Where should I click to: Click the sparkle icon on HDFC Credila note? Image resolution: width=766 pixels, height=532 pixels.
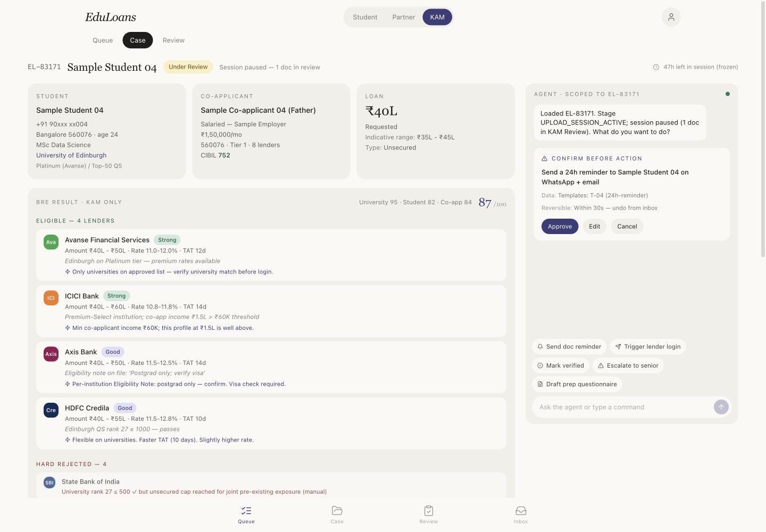click(x=68, y=440)
